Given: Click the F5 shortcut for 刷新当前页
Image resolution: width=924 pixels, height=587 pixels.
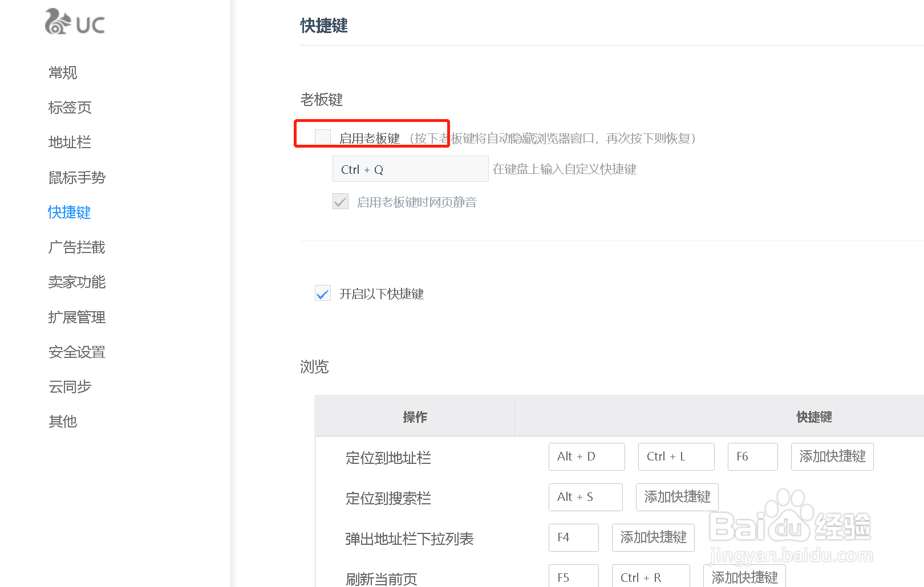Looking at the screenshot, I should tap(573, 577).
